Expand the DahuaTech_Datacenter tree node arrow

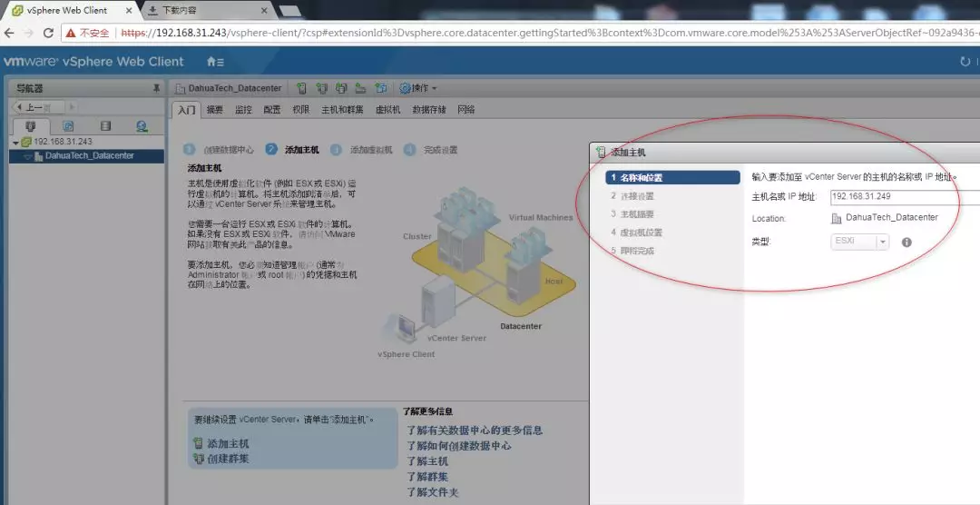pyautogui.click(x=27, y=156)
